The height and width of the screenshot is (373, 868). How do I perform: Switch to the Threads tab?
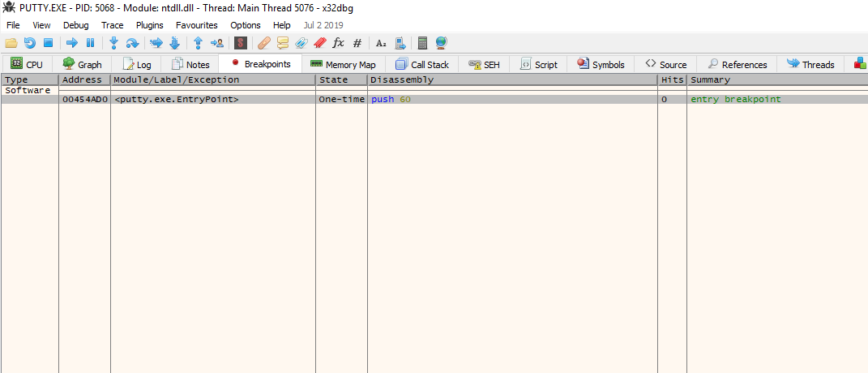(810, 64)
